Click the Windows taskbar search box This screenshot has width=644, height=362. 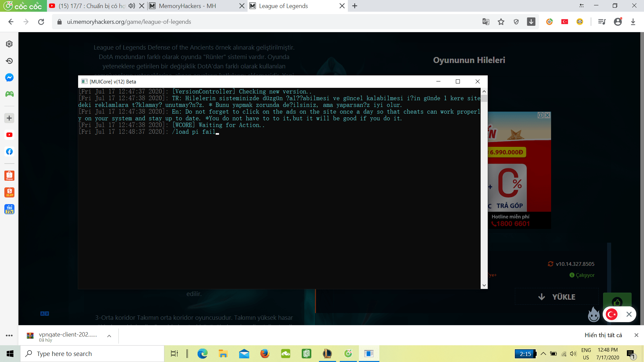point(92,354)
